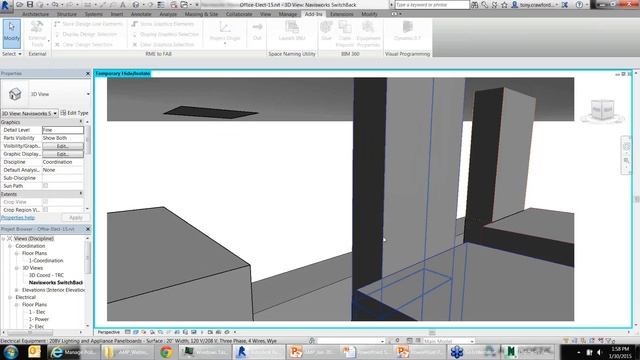Collapse the Electrical tree node

(x=10, y=297)
